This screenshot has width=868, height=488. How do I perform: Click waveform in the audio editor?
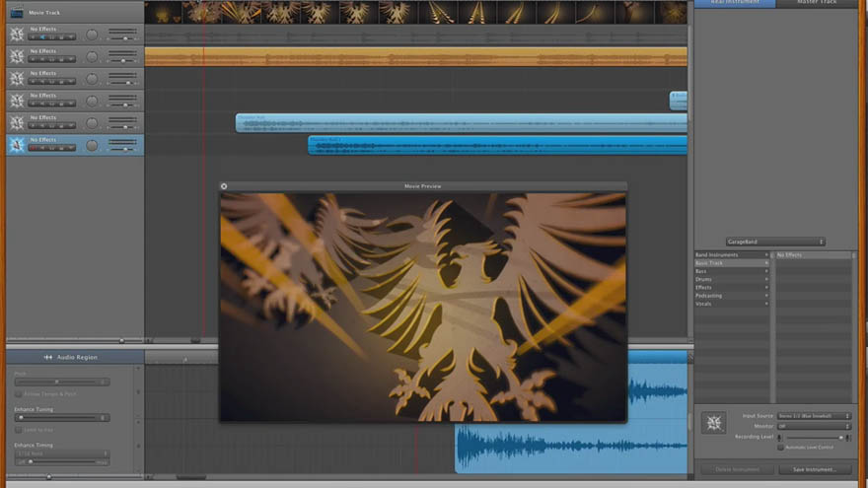[571, 446]
